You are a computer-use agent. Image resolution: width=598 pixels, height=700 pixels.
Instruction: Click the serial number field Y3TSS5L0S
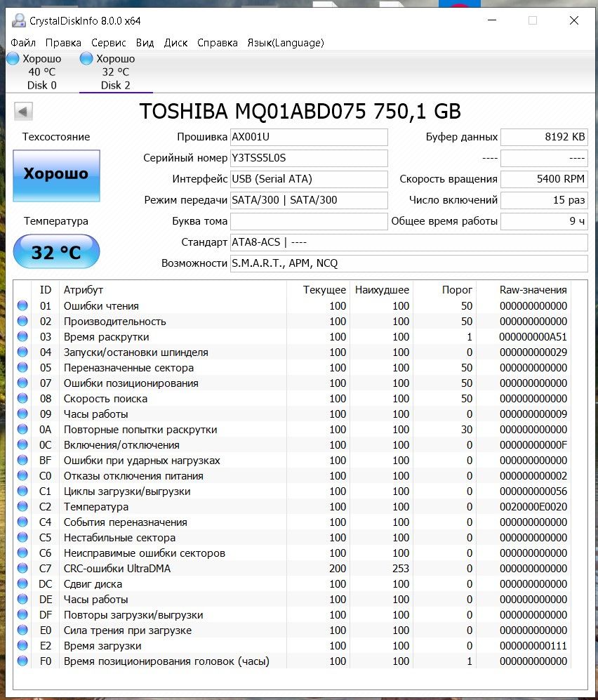(309, 158)
